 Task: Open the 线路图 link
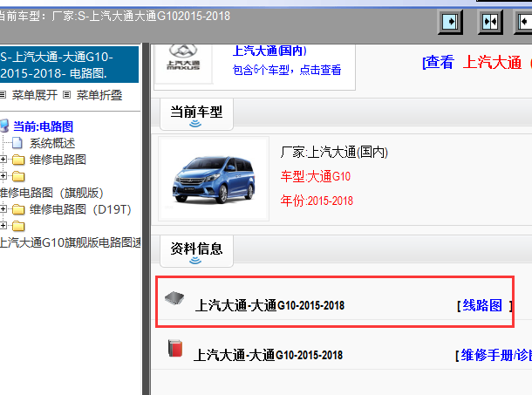tap(482, 305)
